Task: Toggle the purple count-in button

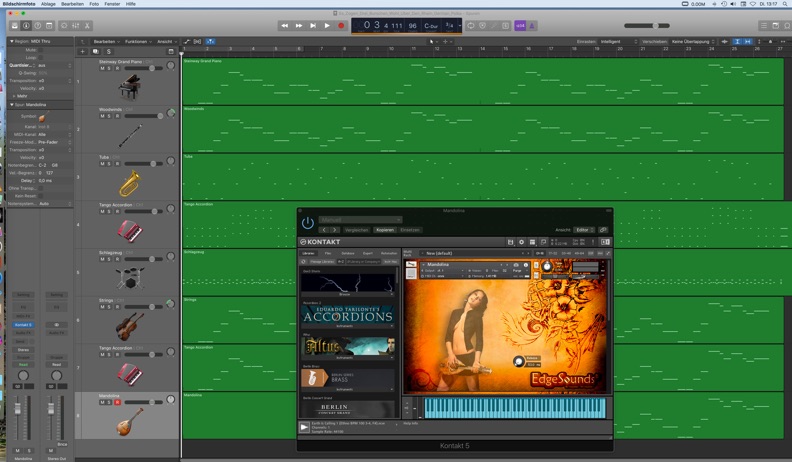Action: click(520, 25)
